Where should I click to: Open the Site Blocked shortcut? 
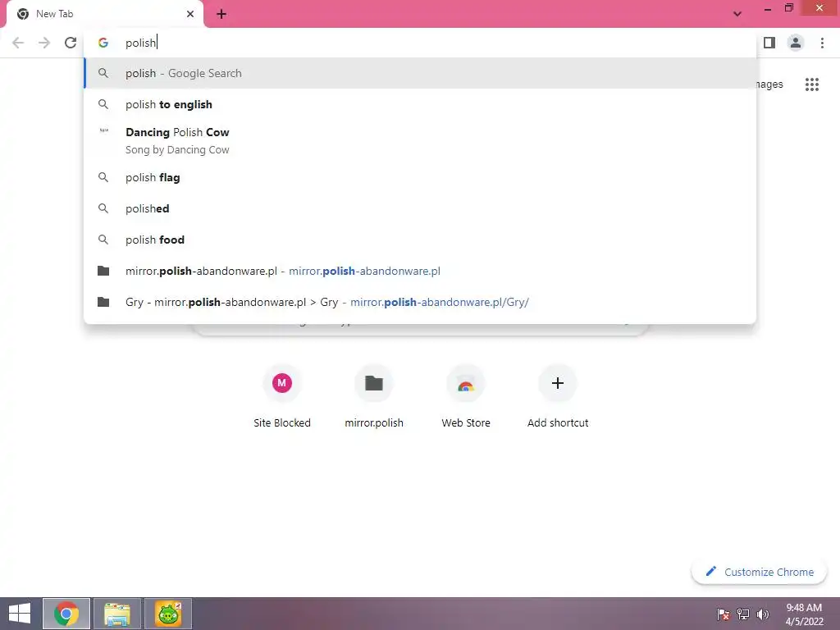(282, 396)
